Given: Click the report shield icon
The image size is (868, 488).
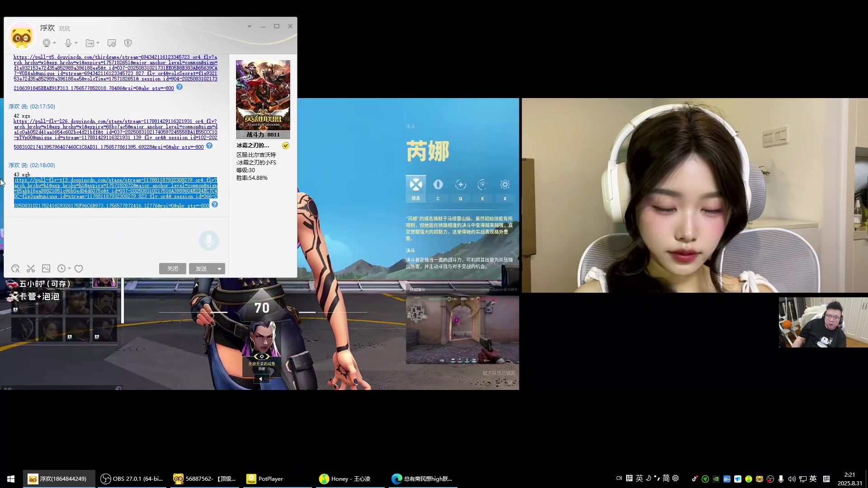Looking at the screenshot, I should point(128,43).
